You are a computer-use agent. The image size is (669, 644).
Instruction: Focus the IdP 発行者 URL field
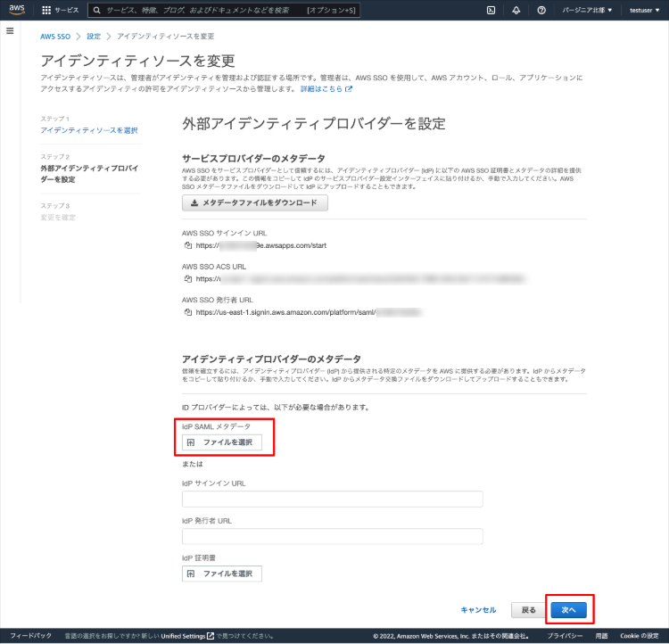pyautogui.click(x=333, y=536)
